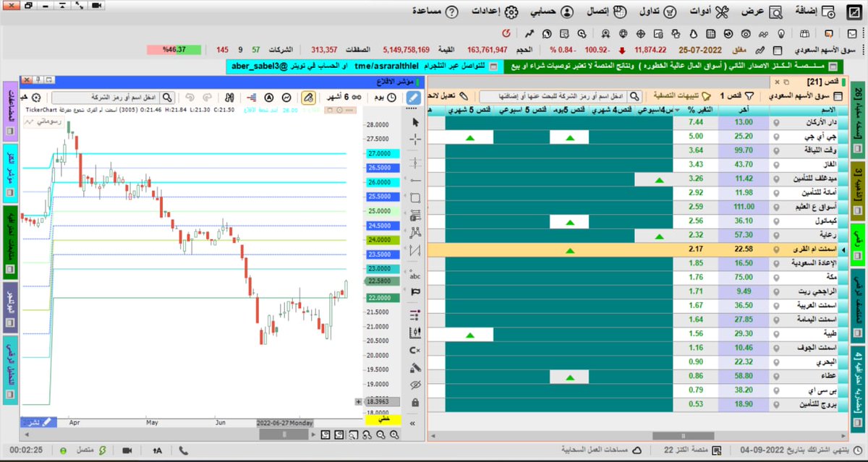The width and height of the screenshot is (868, 462).
Task: Open the إعدادات menu
Action: pos(496,12)
